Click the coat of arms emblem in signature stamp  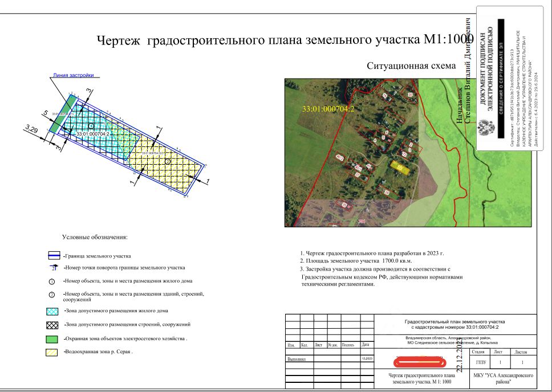tap(486, 128)
